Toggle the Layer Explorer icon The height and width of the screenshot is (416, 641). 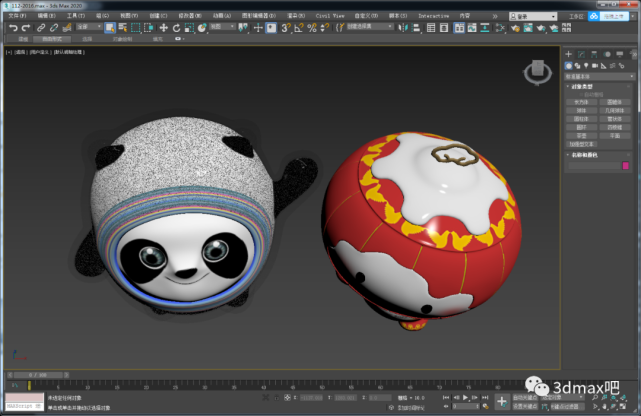(x=444, y=28)
